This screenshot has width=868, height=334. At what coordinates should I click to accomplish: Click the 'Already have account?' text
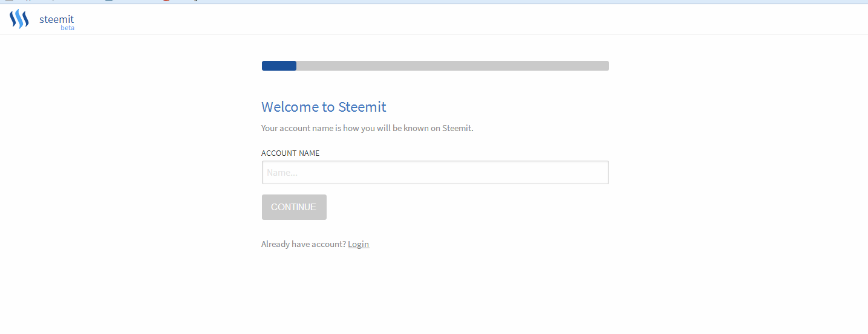[x=304, y=244]
